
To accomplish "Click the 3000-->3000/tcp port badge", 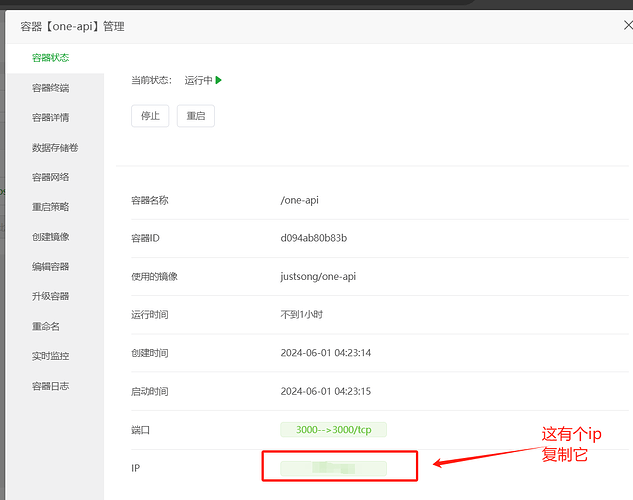I will pos(333,430).
